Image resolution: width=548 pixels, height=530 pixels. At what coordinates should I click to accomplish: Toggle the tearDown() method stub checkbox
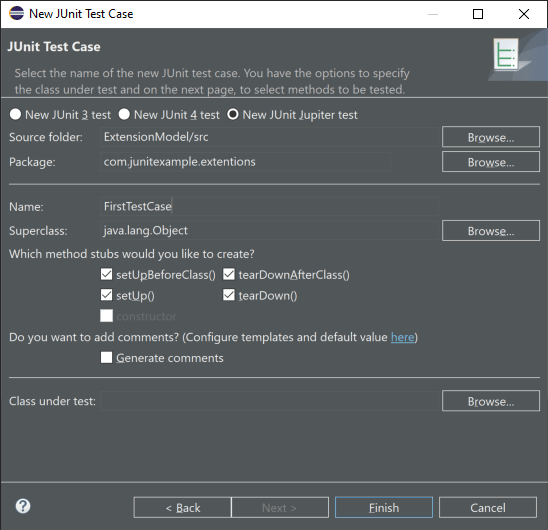(229, 295)
